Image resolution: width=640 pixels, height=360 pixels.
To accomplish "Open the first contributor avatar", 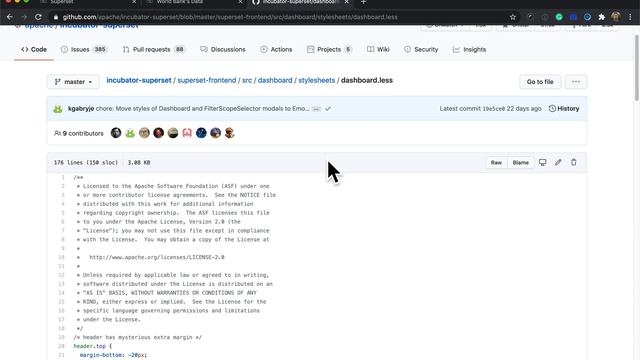I will 116,133.
